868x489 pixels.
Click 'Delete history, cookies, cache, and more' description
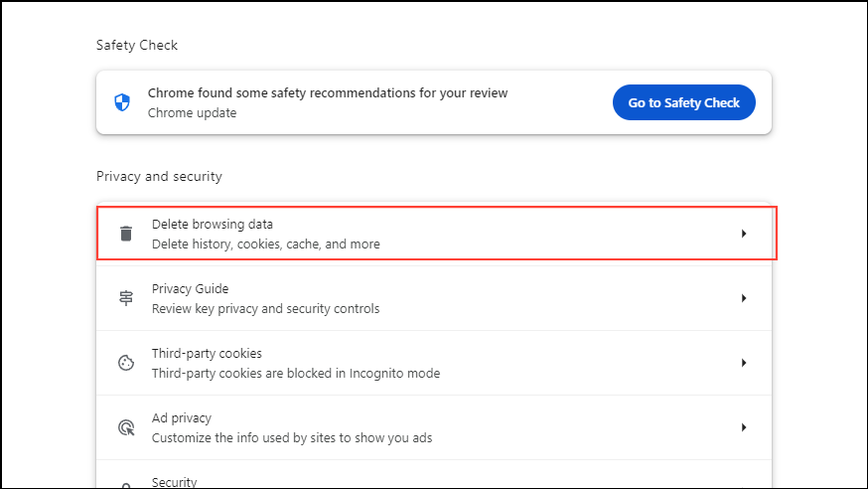pyautogui.click(x=265, y=244)
